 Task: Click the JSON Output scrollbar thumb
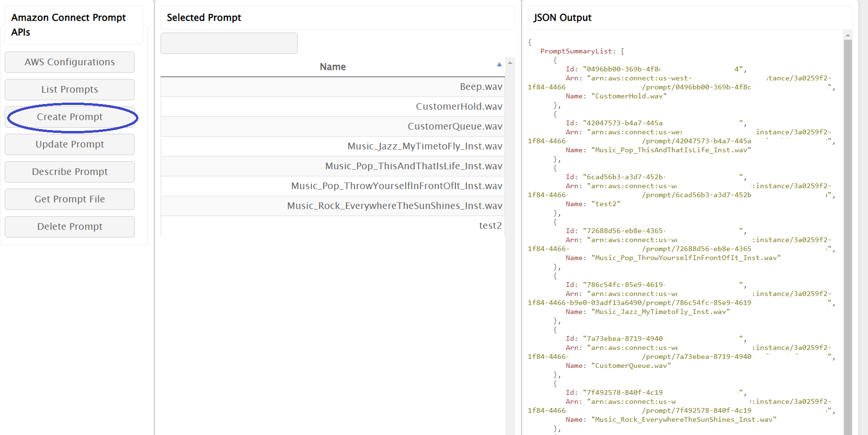pyautogui.click(x=848, y=236)
